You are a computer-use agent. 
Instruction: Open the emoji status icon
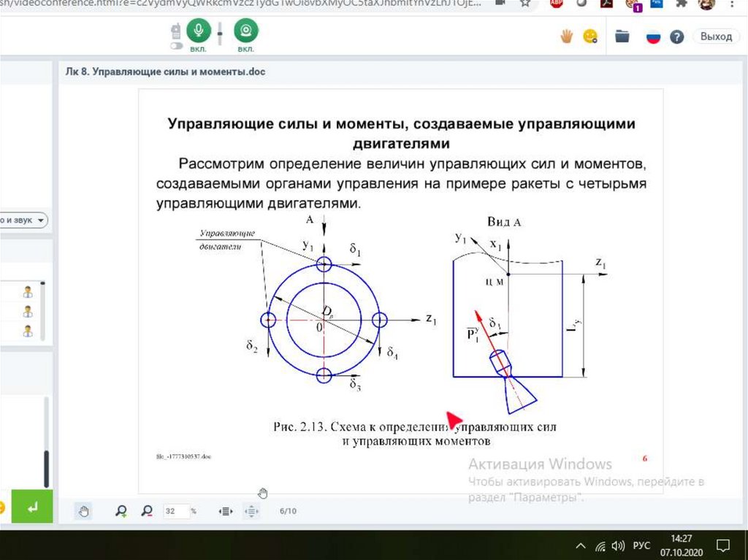590,37
